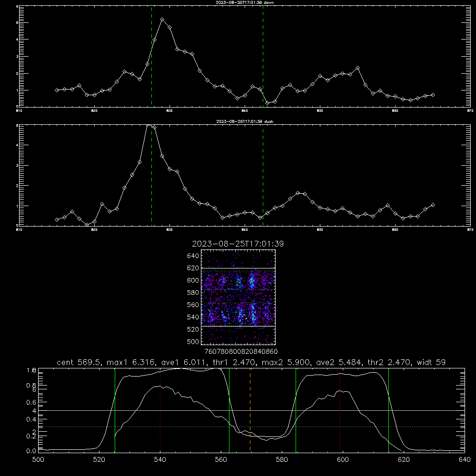Click the timestamp title above the spectrogram

pos(238,244)
